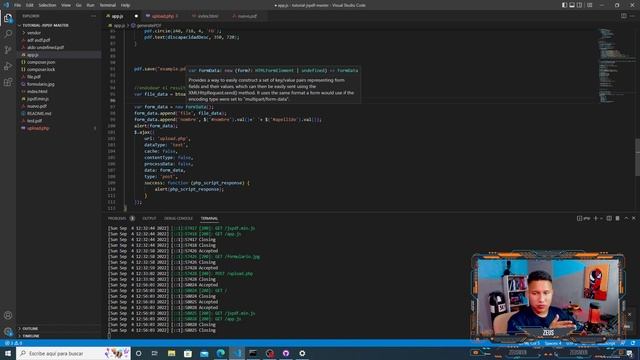
Task: Click the Split Editor icon
Action: [x=624, y=16]
